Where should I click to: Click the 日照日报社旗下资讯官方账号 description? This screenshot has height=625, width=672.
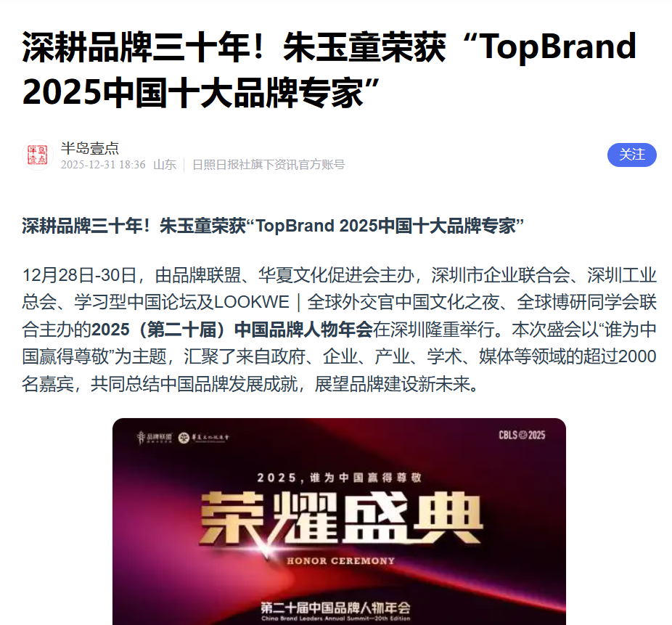(269, 165)
